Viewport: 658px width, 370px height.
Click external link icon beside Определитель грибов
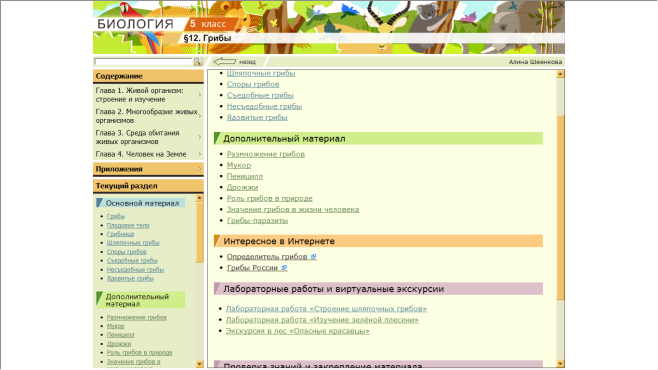(x=313, y=256)
